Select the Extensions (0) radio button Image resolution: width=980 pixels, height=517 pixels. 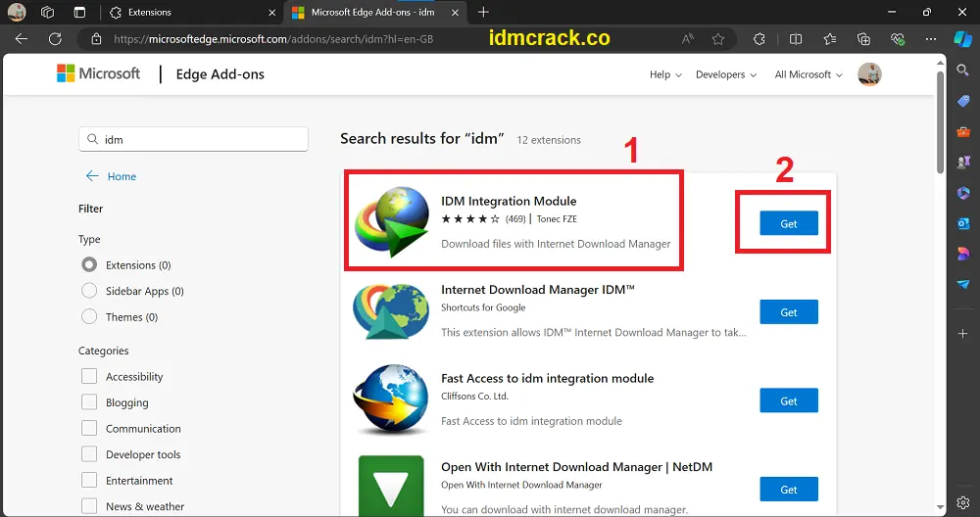[89, 264]
